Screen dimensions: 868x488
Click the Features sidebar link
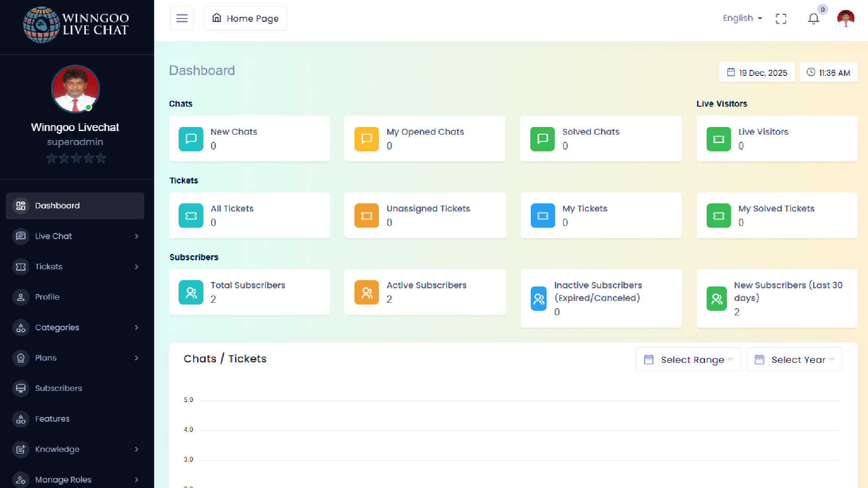pyautogui.click(x=52, y=419)
